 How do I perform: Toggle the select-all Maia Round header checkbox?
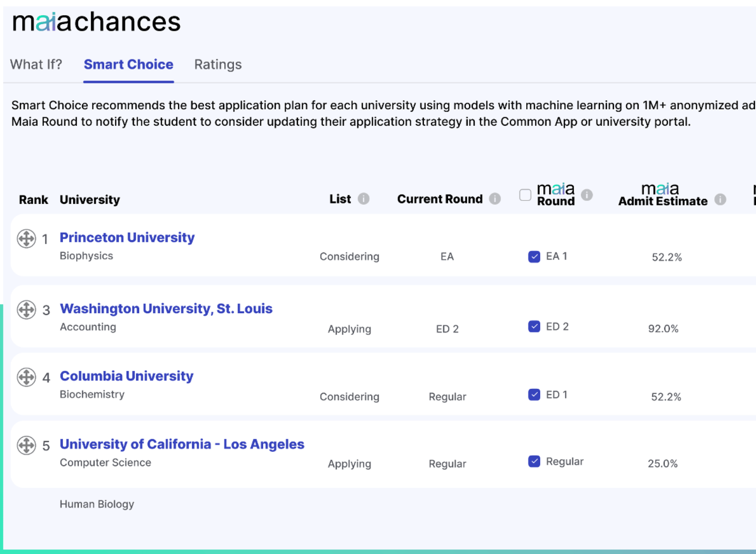point(525,195)
